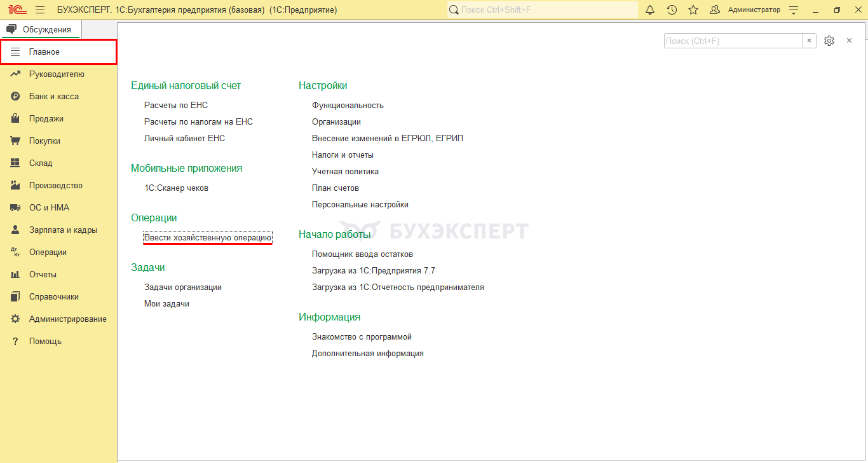Viewport: 868px width, 463px height.
Task: Launch 1С:Сканер чеков link
Action: (177, 188)
